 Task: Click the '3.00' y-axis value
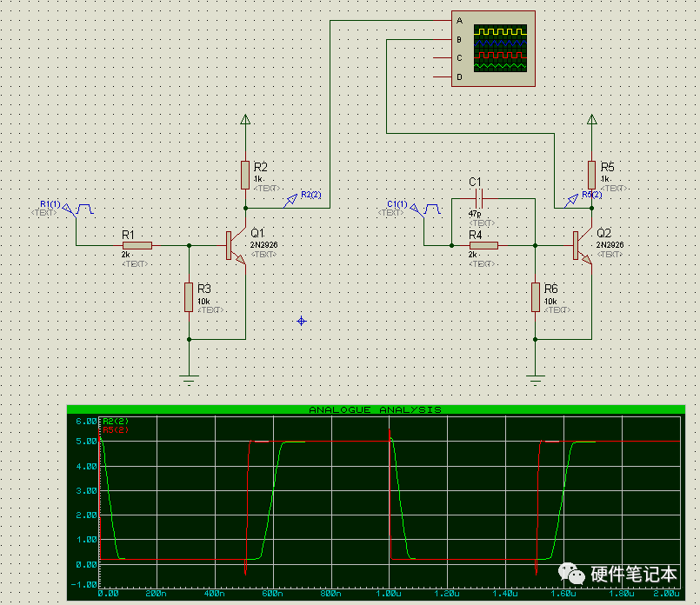click(86, 491)
